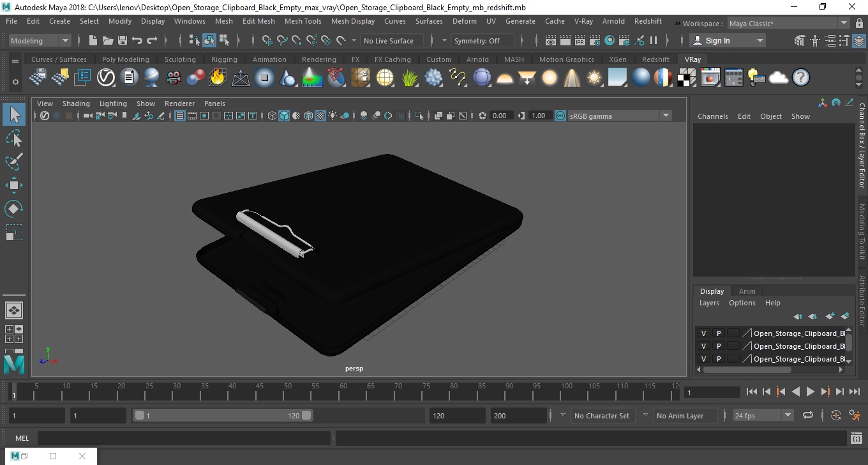
Task: Click the Move layer up icon
Action: (x=798, y=316)
